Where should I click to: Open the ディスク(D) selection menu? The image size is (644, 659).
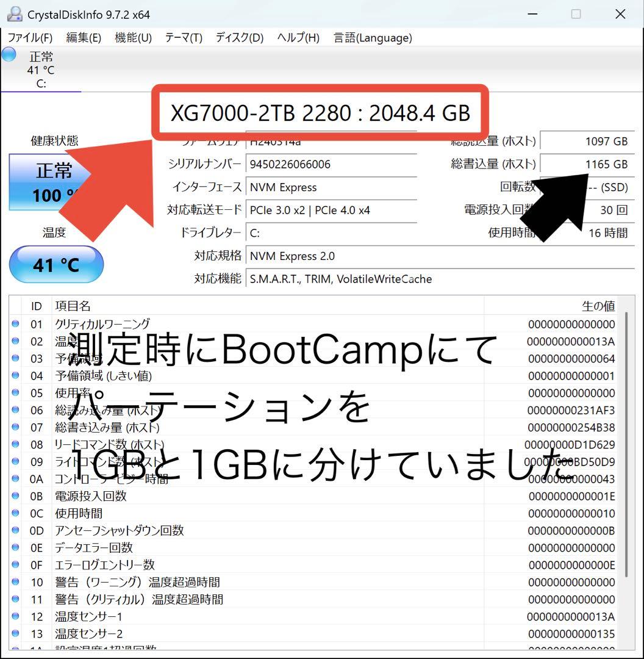tap(238, 37)
